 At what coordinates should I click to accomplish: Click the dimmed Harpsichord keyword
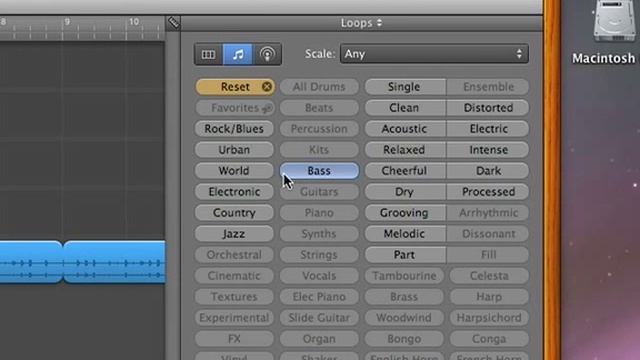pyautogui.click(x=489, y=318)
